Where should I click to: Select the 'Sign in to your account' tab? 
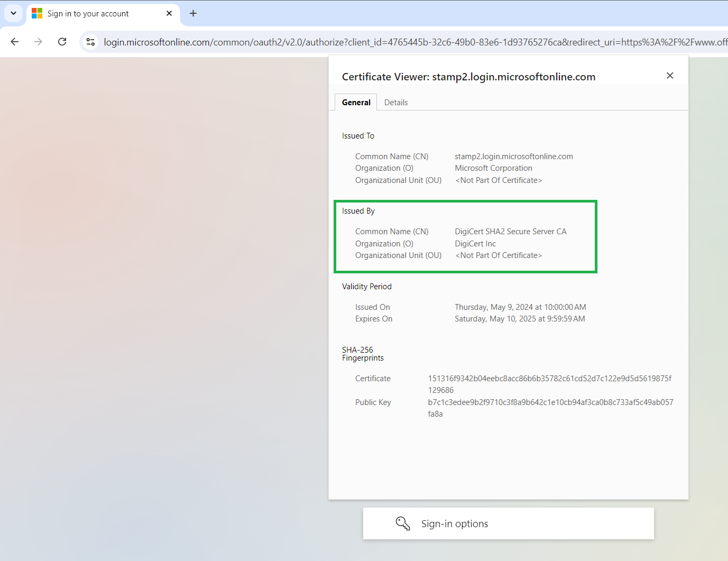[103, 14]
